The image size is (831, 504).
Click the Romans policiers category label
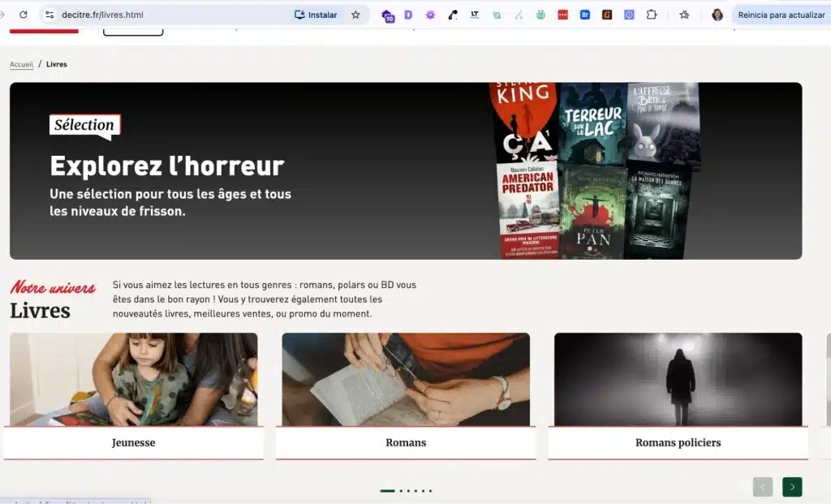678,442
